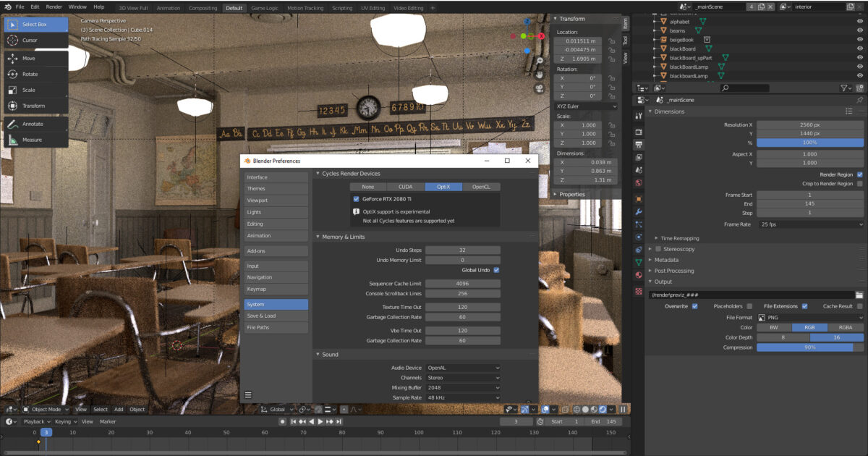Open the Channels Stereo dropdown

coord(463,378)
